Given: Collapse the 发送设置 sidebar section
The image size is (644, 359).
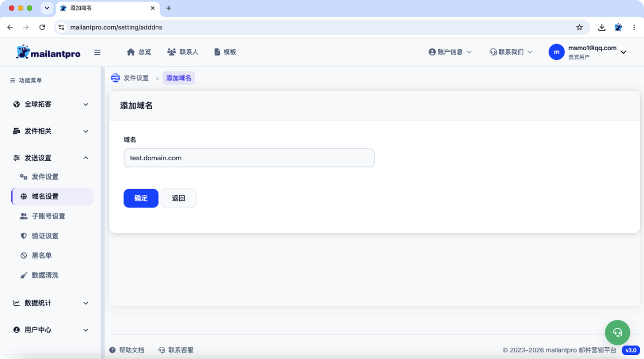Looking at the screenshot, I should tap(51, 158).
